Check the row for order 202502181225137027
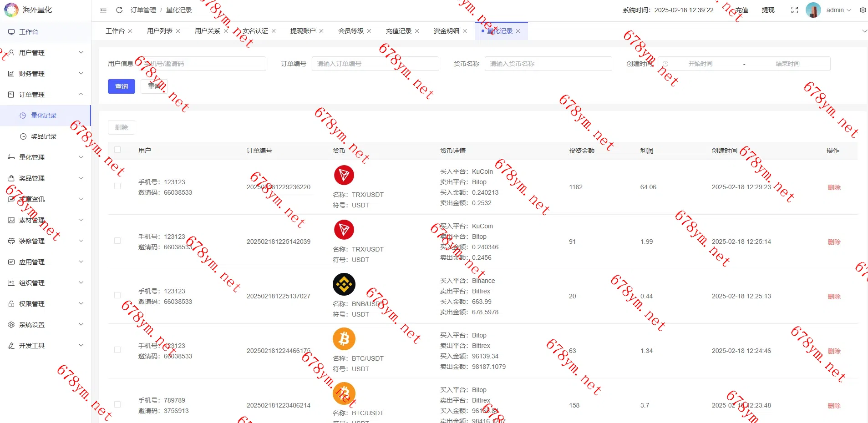This screenshot has width=868, height=423. [x=117, y=295]
